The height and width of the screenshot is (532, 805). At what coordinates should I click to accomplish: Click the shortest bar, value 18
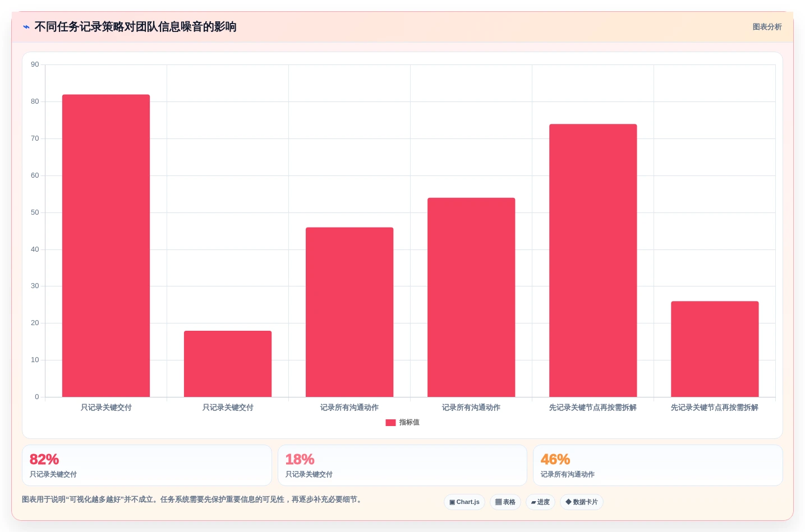228,364
